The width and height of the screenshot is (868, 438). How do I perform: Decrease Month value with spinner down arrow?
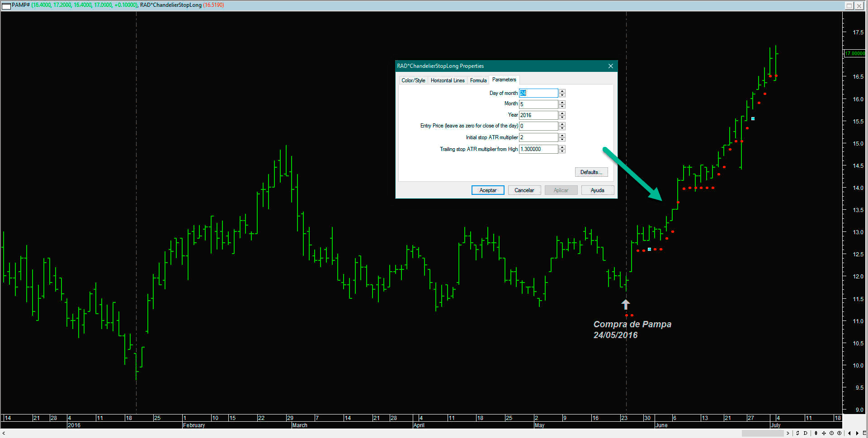562,106
